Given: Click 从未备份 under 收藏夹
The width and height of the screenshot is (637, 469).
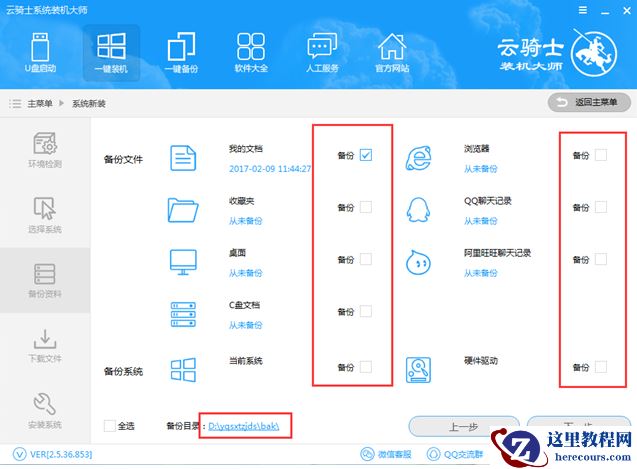Looking at the screenshot, I should pos(245,221).
